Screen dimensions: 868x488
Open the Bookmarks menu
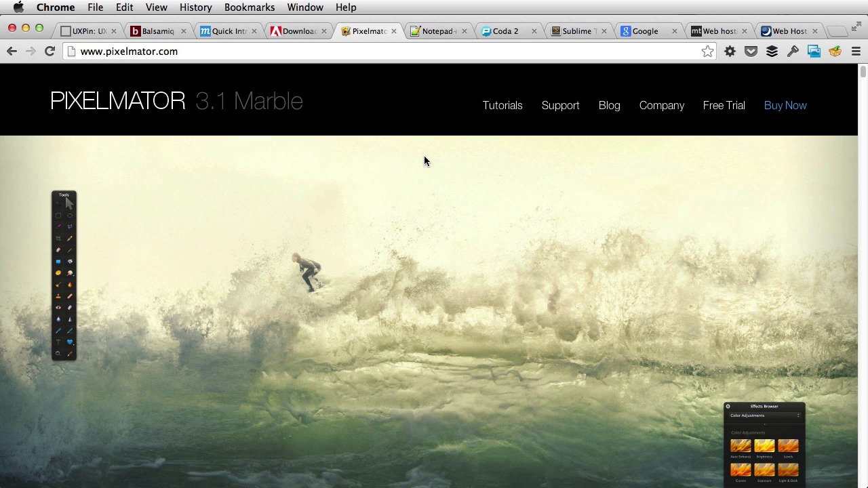coord(250,7)
